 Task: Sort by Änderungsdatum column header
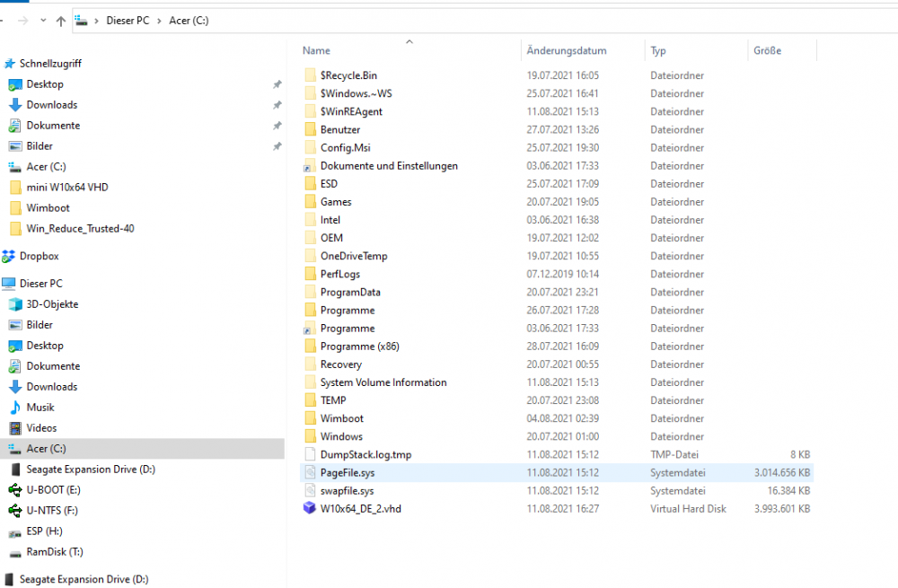(567, 51)
